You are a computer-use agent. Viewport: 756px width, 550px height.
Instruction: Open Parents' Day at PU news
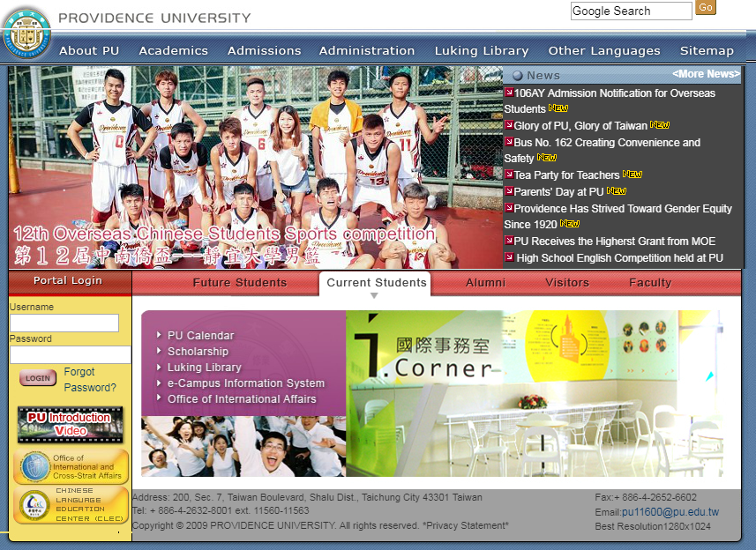pyautogui.click(x=558, y=191)
